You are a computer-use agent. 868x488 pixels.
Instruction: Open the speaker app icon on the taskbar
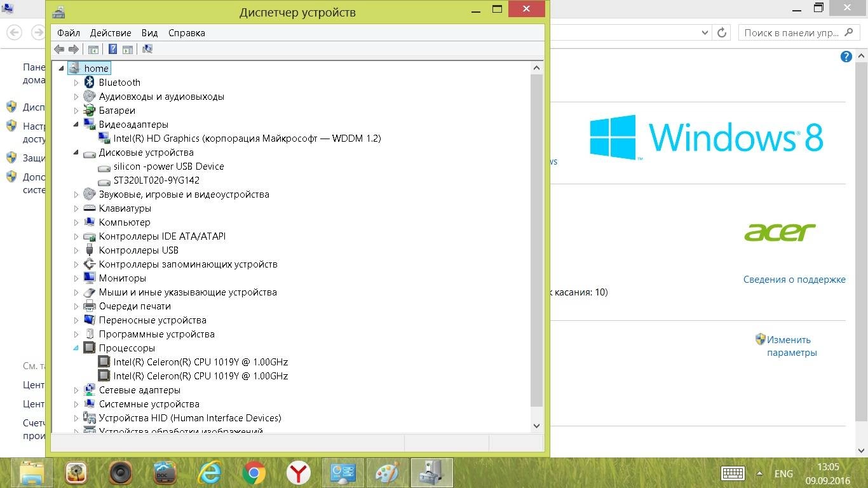(121, 473)
